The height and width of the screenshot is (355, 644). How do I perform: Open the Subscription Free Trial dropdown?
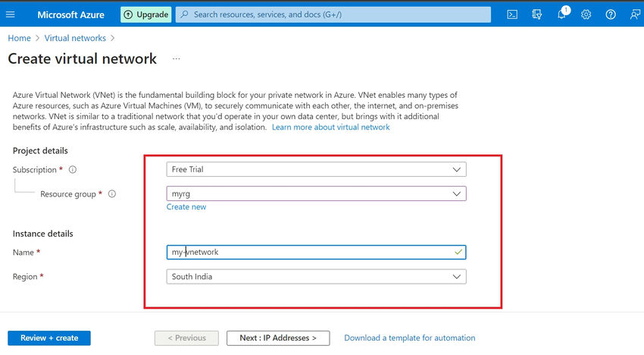316,169
